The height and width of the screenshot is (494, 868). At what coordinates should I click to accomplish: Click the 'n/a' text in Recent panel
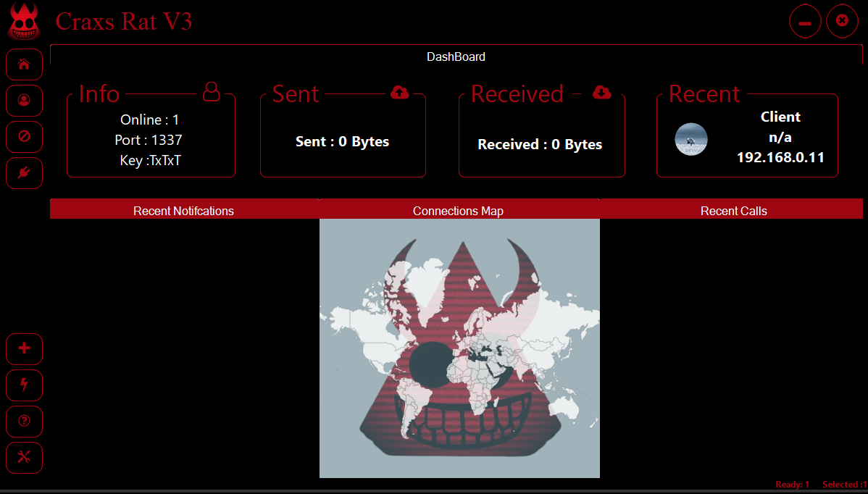(780, 138)
